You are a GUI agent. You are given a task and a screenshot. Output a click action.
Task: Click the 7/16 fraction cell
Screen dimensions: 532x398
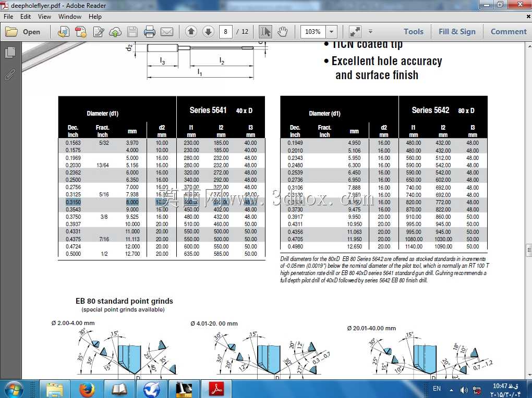pyautogui.click(x=104, y=239)
